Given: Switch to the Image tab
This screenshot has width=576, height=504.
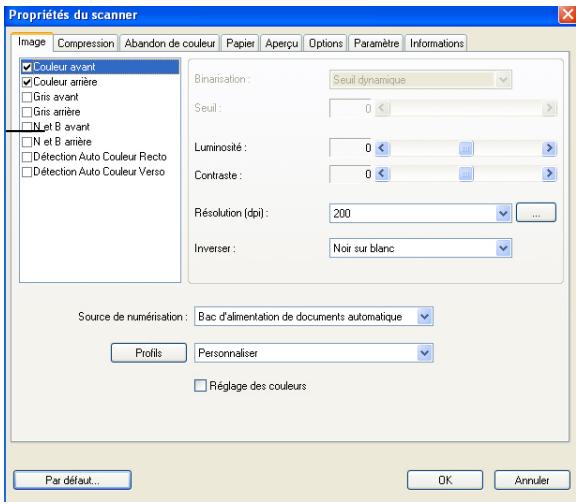Looking at the screenshot, I should [32, 42].
